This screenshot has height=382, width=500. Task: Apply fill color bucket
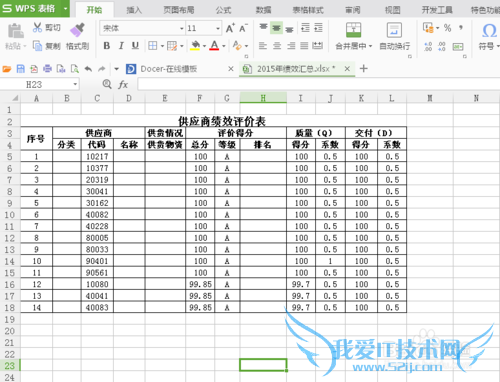pos(195,46)
